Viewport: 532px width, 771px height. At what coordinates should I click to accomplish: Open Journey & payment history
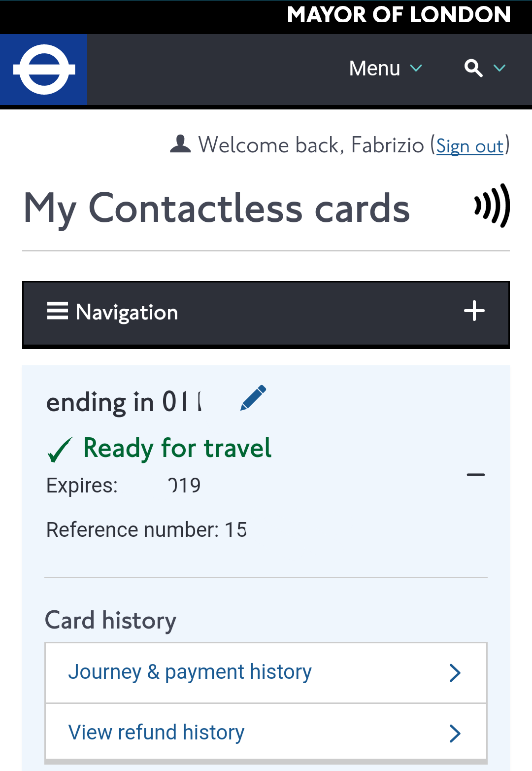pos(190,672)
